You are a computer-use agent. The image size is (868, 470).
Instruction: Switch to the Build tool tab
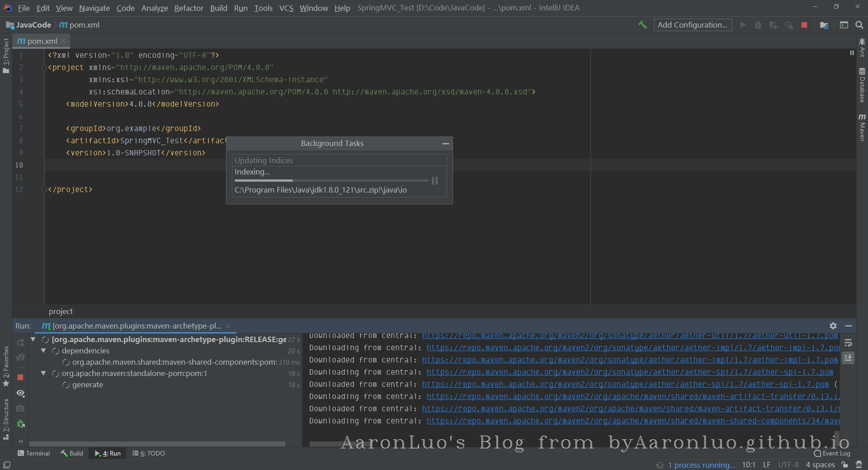72,453
